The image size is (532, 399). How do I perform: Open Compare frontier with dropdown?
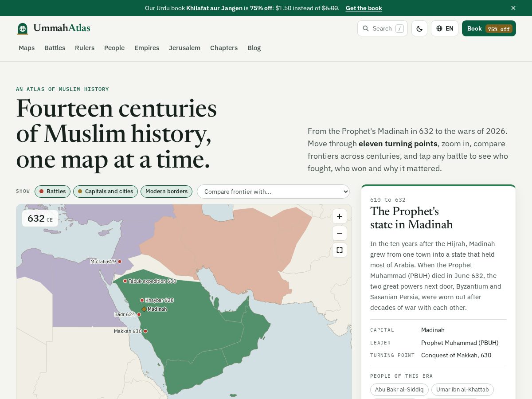(x=273, y=192)
